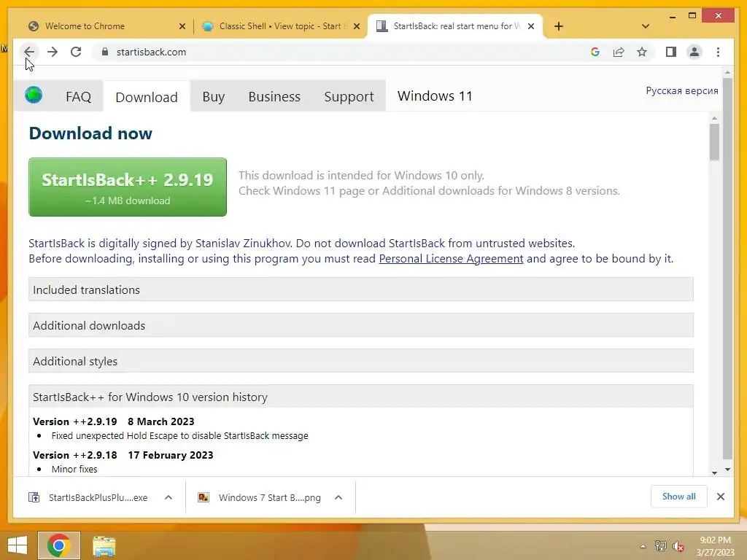This screenshot has width=747, height=560.
Task: Close the Welcome to Chrome tab
Action: pos(182,26)
